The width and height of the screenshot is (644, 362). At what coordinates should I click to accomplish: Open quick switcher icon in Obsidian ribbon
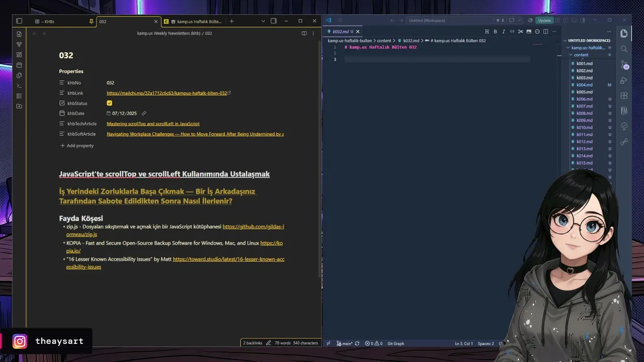[19, 34]
